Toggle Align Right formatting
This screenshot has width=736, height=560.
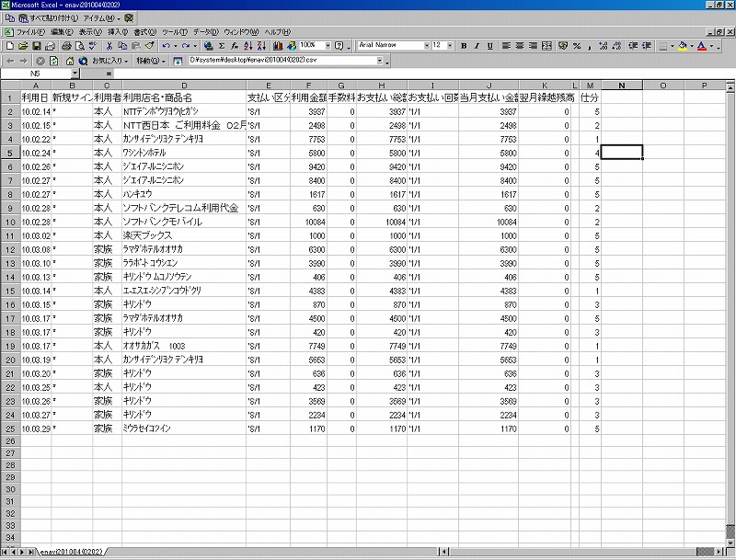tap(533, 46)
